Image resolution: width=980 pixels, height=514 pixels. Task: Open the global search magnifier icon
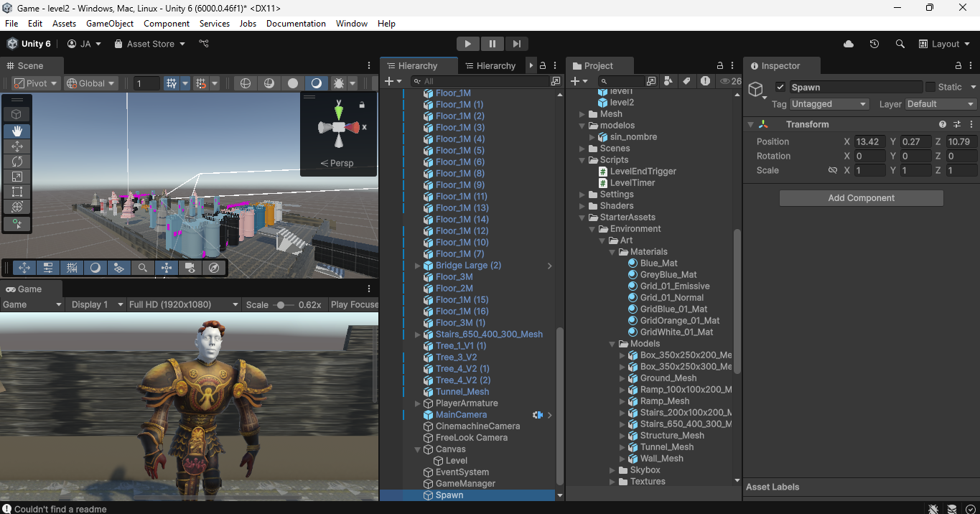(900, 44)
